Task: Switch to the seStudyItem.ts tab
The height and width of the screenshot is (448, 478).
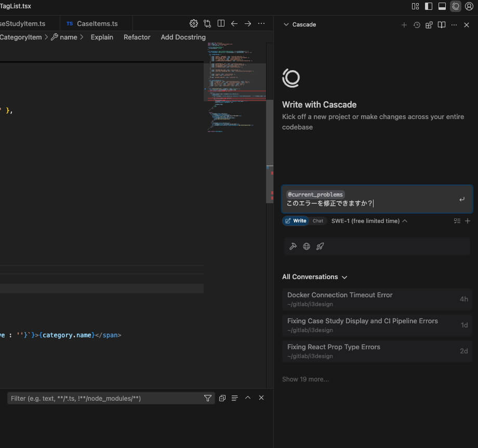Action: tap(22, 23)
